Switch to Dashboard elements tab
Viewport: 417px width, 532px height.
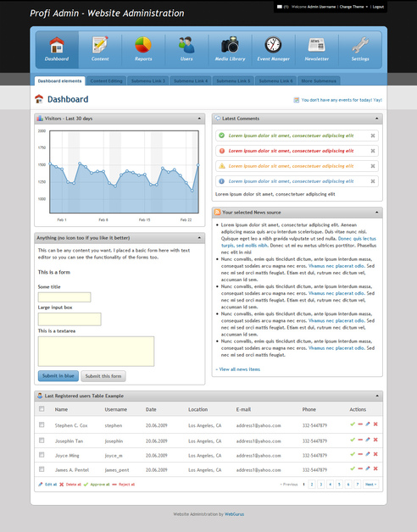(x=60, y=80)
